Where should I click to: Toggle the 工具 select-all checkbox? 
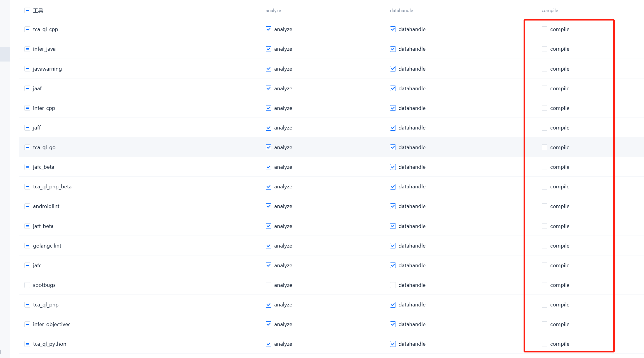click(27, 10)
